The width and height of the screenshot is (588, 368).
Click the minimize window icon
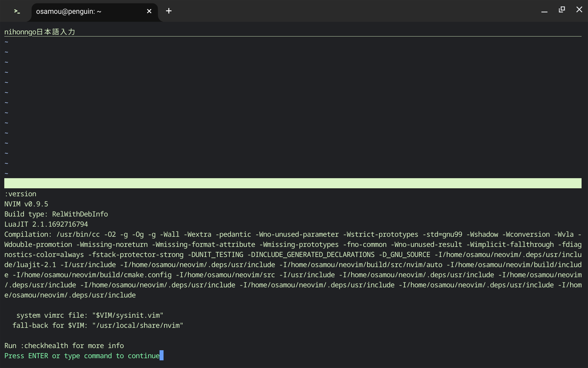pyautogui.click(x=544, y=10)
